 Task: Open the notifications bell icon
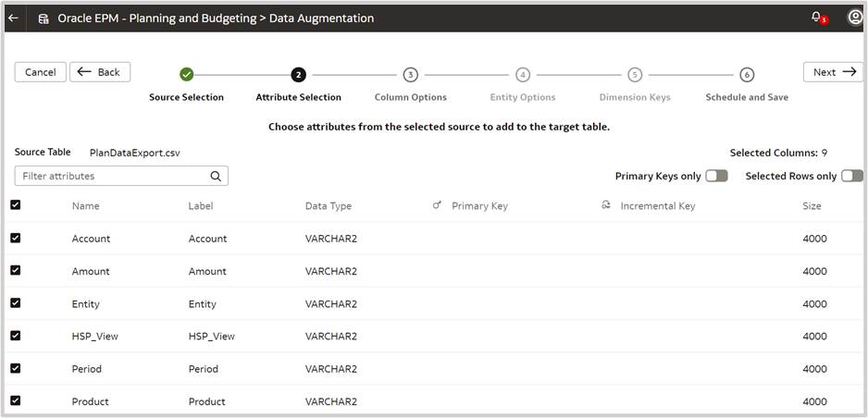pyautogui.click(x=816, y=18)
